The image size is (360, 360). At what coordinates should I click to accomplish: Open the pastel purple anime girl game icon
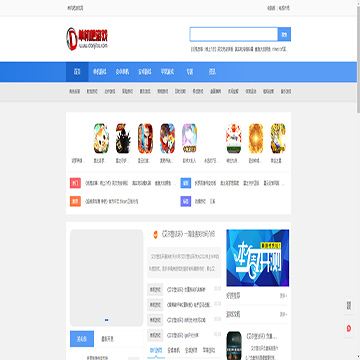(189, 138)
